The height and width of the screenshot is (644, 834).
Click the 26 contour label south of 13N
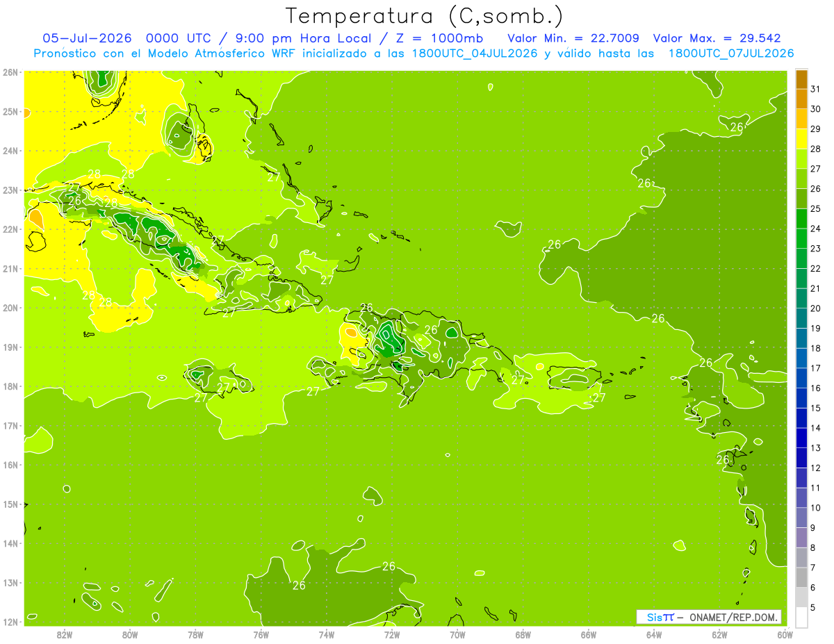[299, 586]
